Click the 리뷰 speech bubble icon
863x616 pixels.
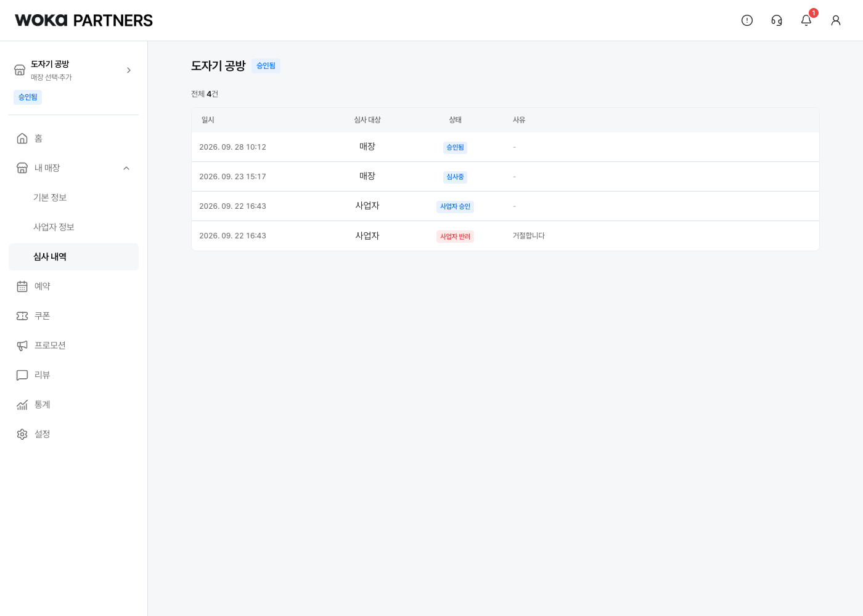click(x=22, y=375)
